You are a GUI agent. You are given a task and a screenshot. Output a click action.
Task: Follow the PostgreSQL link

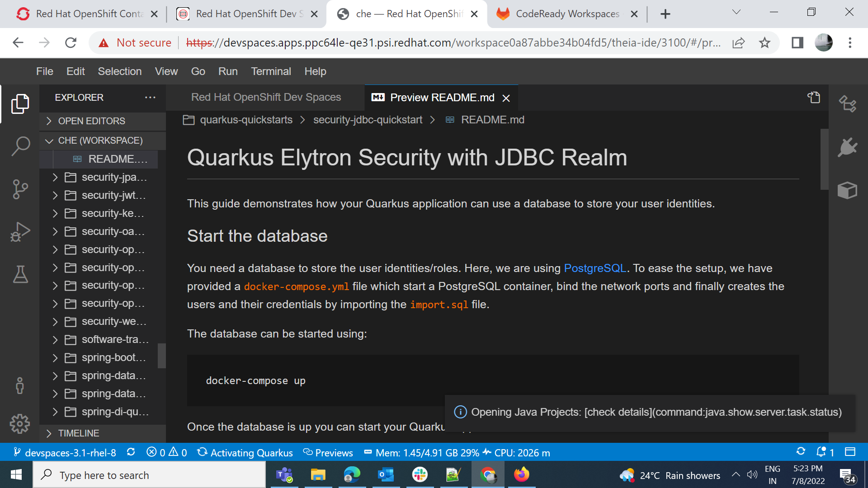click(594, 268)
